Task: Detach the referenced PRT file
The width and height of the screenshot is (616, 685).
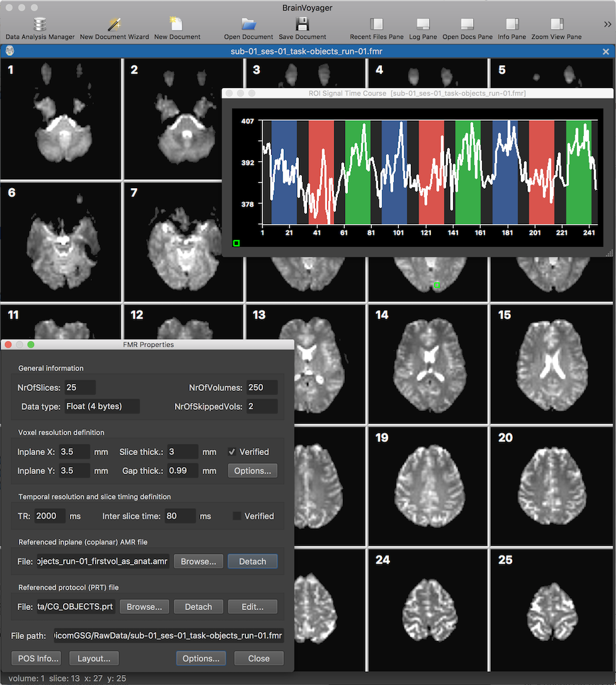Action: 198,607
